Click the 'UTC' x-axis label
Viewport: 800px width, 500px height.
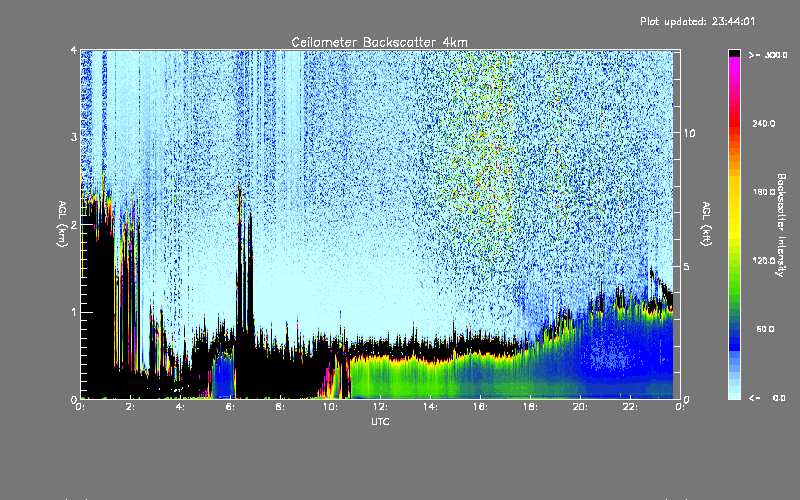(380, 421)
